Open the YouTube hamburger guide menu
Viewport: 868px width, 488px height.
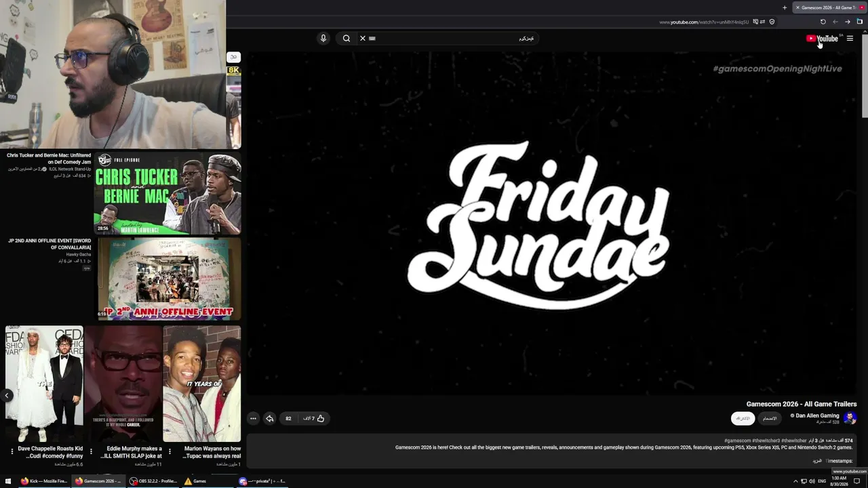pos(850,39)
